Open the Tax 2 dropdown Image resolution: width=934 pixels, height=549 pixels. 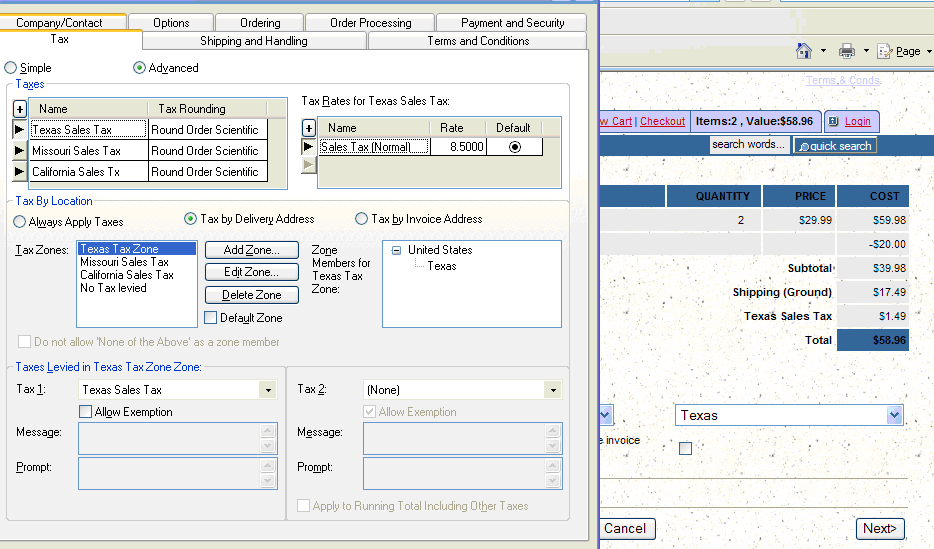point(552,390)
